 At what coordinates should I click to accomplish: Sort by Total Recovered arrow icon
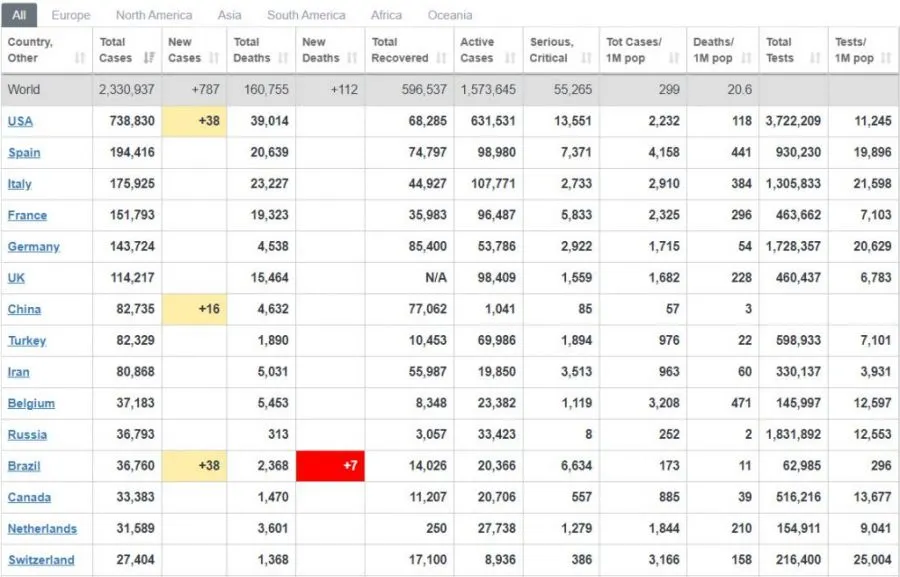point(440,58)
